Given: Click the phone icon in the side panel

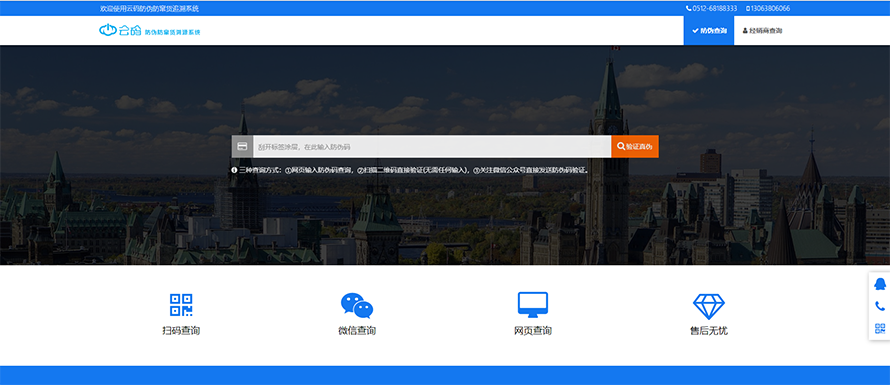Looking at the screenshot, I should [880, 306].
